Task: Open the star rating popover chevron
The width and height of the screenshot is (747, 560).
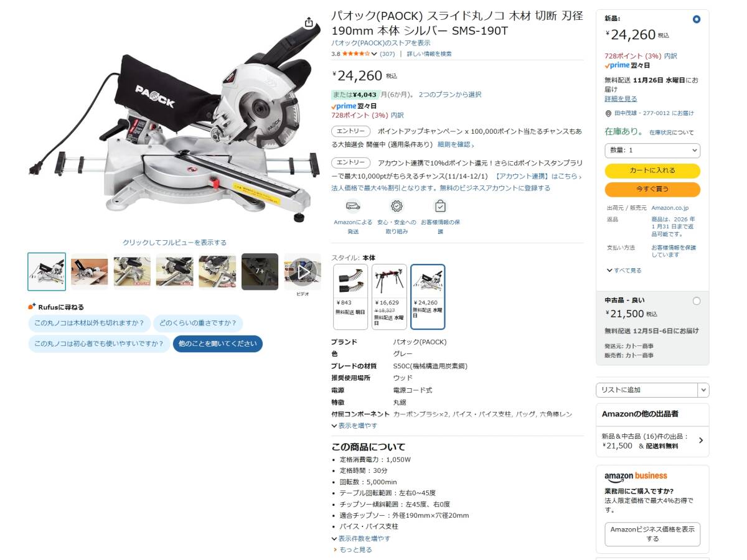Action: (x=374, y=54)
